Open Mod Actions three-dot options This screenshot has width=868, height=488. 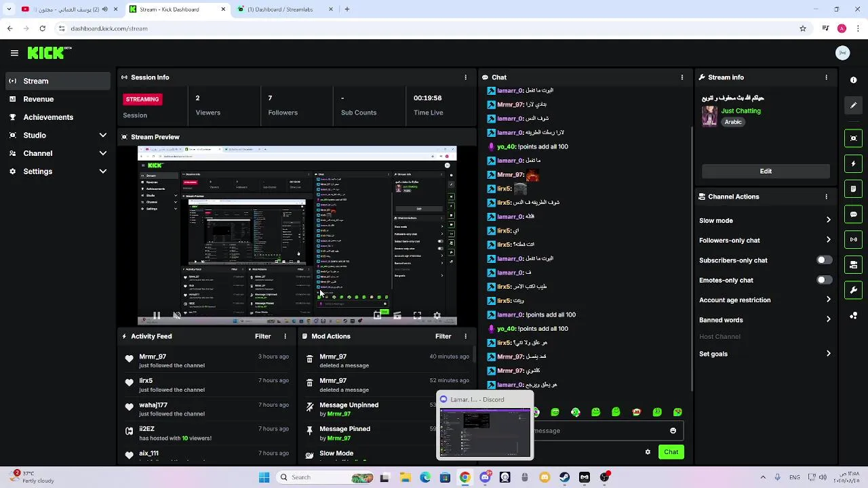[465, 336]
